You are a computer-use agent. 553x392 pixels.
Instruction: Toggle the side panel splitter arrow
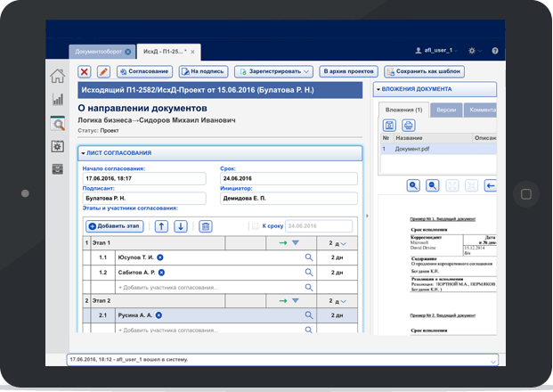pyautogui.click(x=367, y=216)
